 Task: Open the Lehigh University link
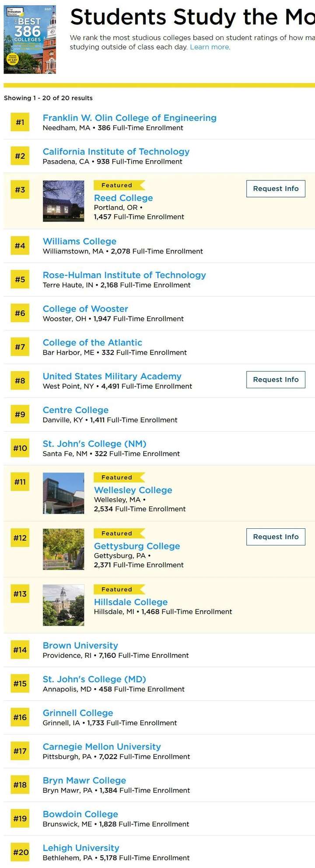[81, 847]
